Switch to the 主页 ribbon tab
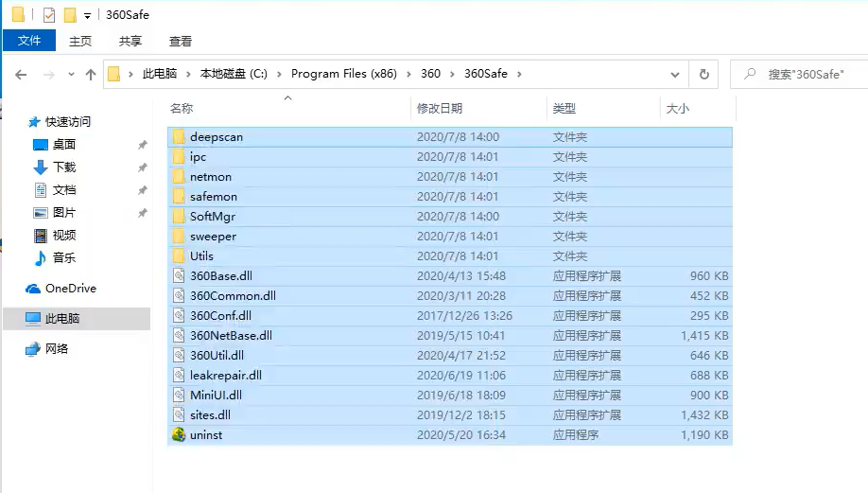 pyautogui.click(x=80, y=41)
